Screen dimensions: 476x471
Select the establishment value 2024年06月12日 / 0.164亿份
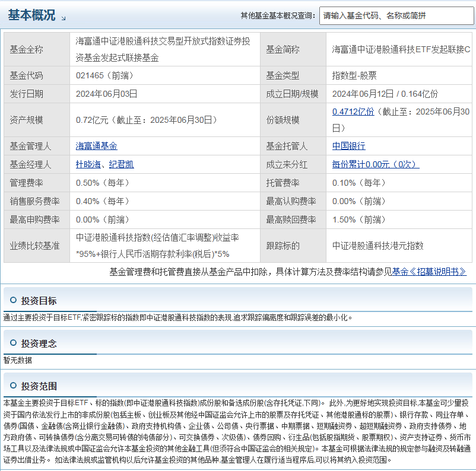tap(385, 94)
